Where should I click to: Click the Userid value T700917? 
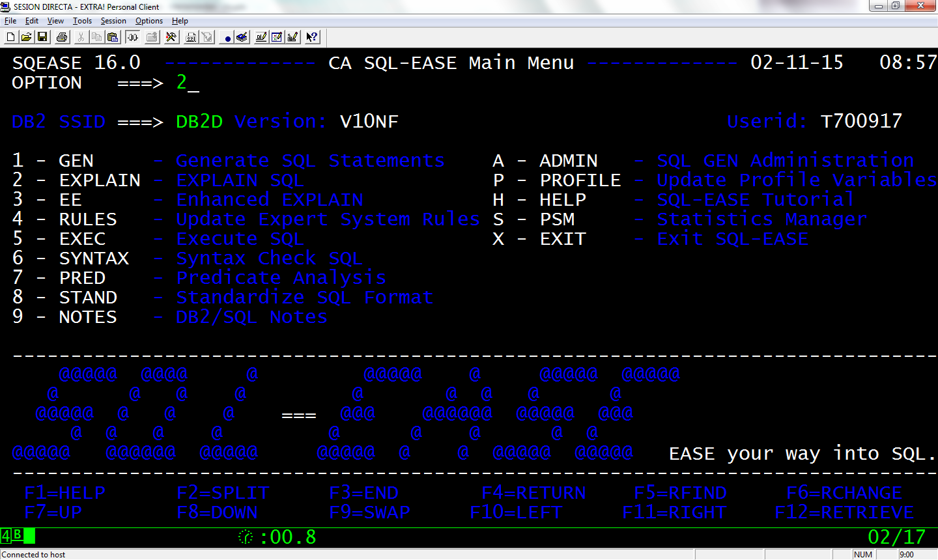coord(862,122)
